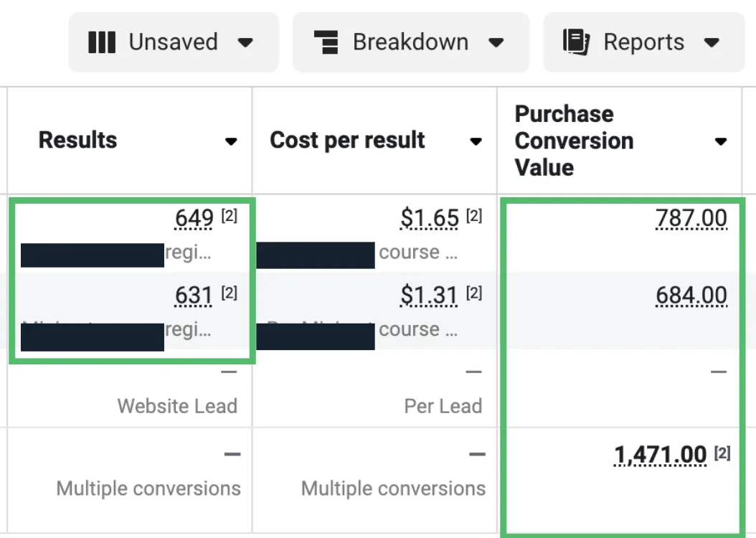This screenshot has width=756, height=538.
Task: Click the $1.65 cost per result value
Action: pos(430,218)
